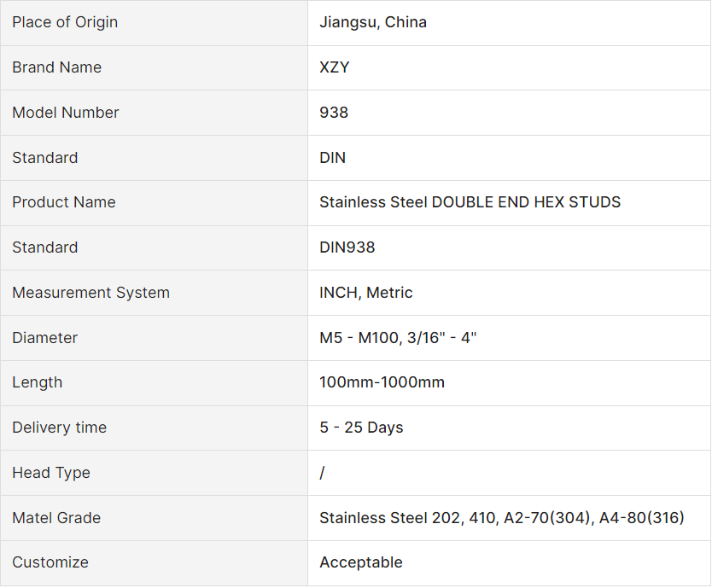Viewport: 712px width, 588px height.
Task: Click the "Delivery time" label
Action: pos(59,428)
